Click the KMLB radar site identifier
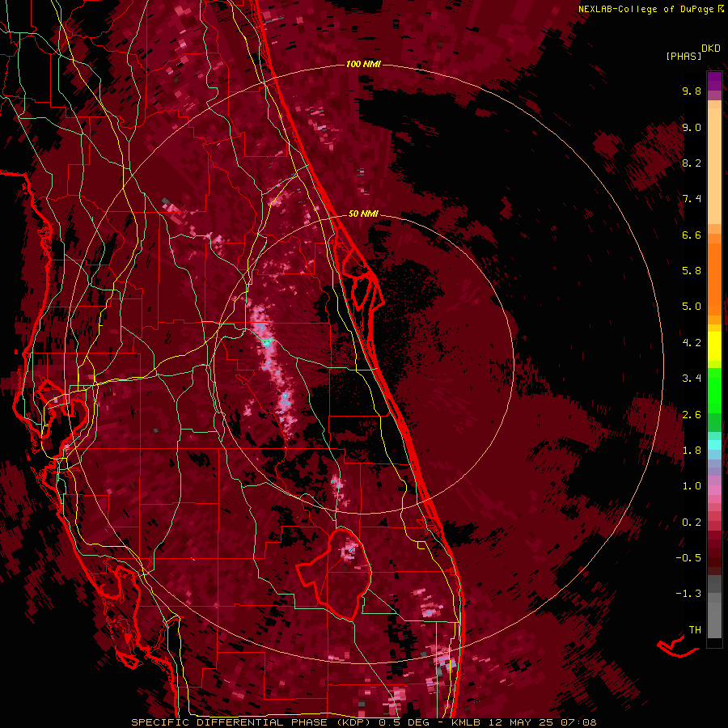The height and width of the screenshot is (728, 728). coord(465,722)
